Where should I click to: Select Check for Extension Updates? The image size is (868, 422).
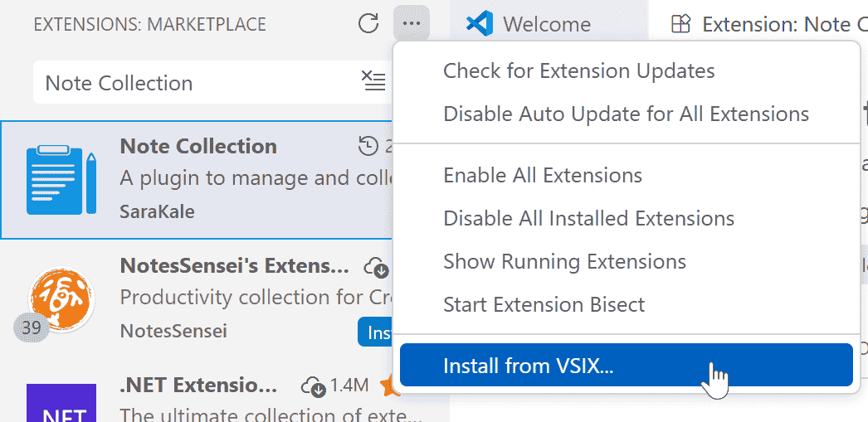[579, 70]
